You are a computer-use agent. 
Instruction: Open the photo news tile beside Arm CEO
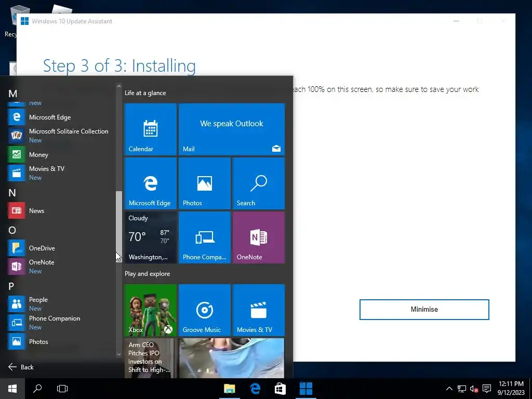[x=232, y=358]
